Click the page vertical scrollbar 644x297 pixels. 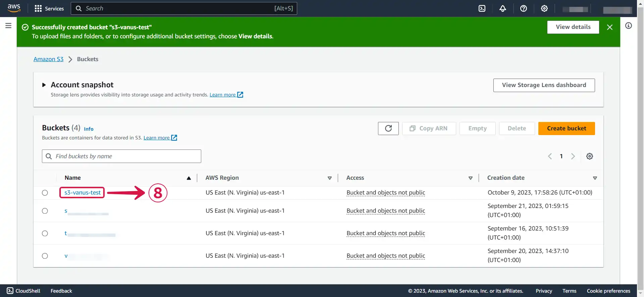click(640, 148)
